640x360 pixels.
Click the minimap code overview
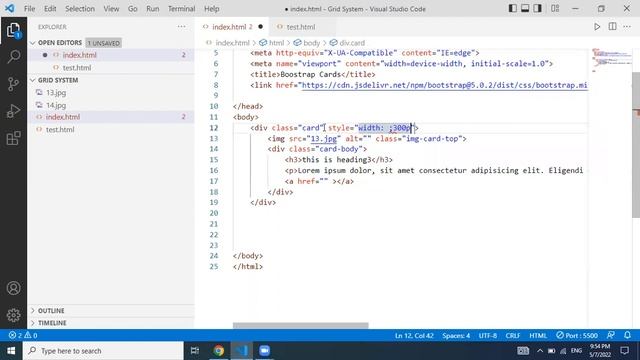[x=611, y=60]
